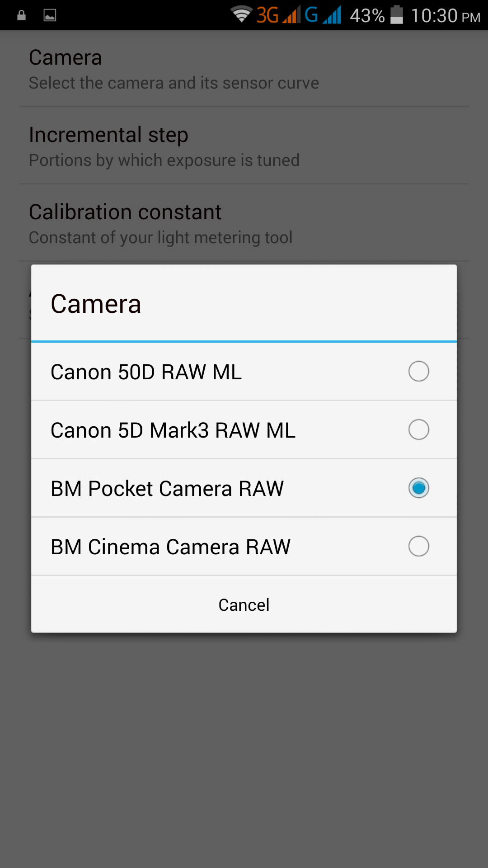Screen dimensions: 488x868
Task: Select Canon 5D Mark3 RAW ML radio button
Action: point(418,430)
